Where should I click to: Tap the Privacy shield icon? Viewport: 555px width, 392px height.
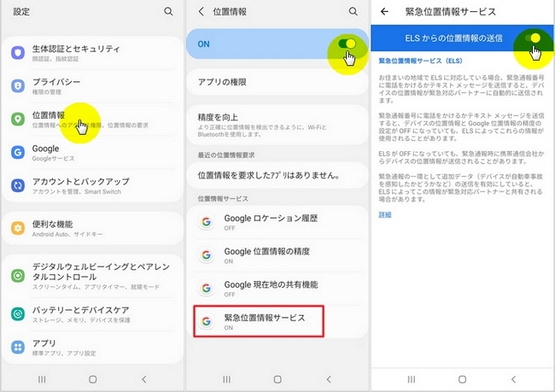[x=18, y=85]
